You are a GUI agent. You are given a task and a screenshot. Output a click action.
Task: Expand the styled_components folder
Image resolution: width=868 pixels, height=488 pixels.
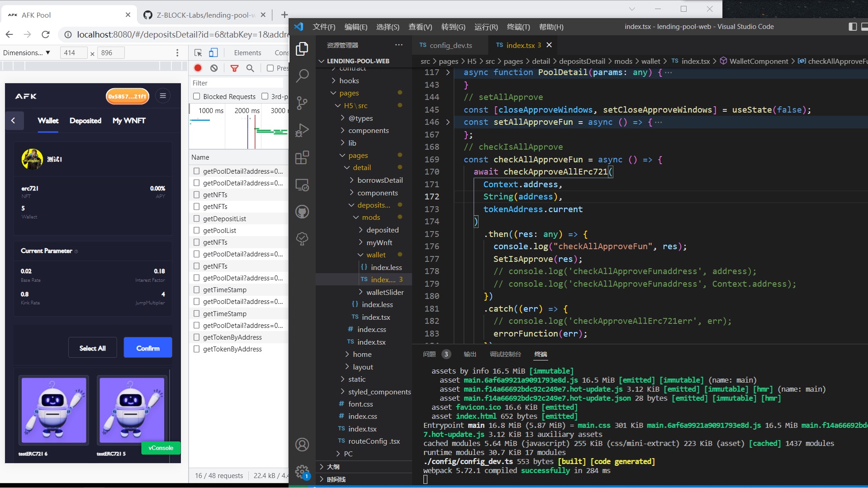[379, 392]
